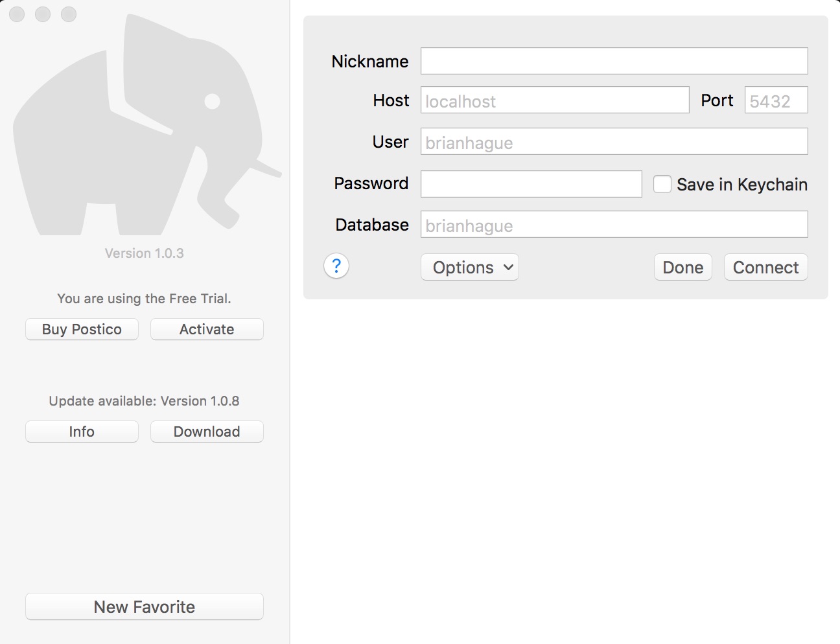The image size is (840, 644).
Task: Click Download to get version 1.0.8
Action: tap(207, 431)
